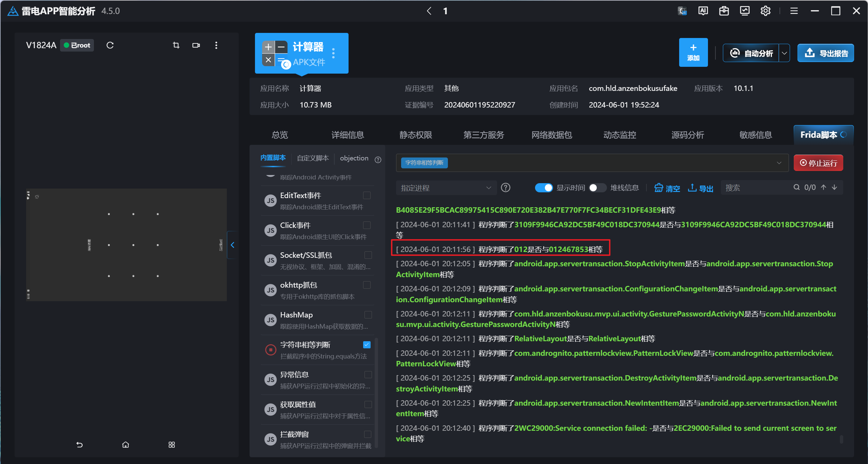Check the HashMap script checkbox

tap(368, 315)
